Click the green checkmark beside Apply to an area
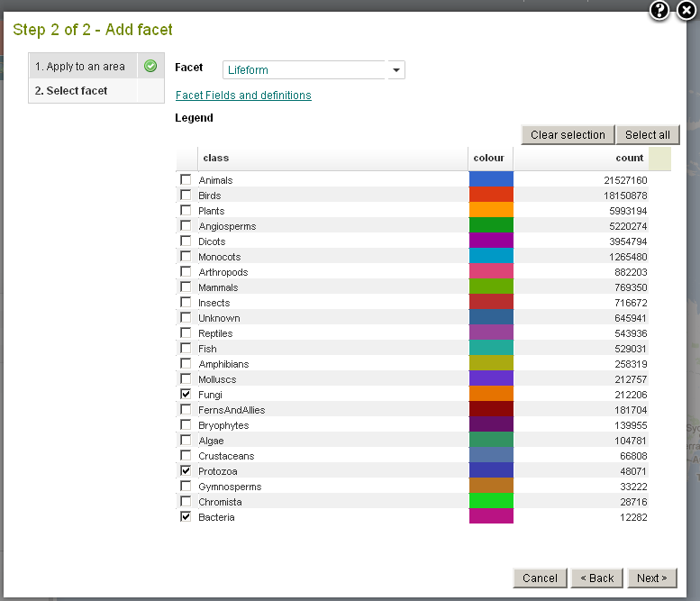Viewport: 700px width, 601px height. 150,67
